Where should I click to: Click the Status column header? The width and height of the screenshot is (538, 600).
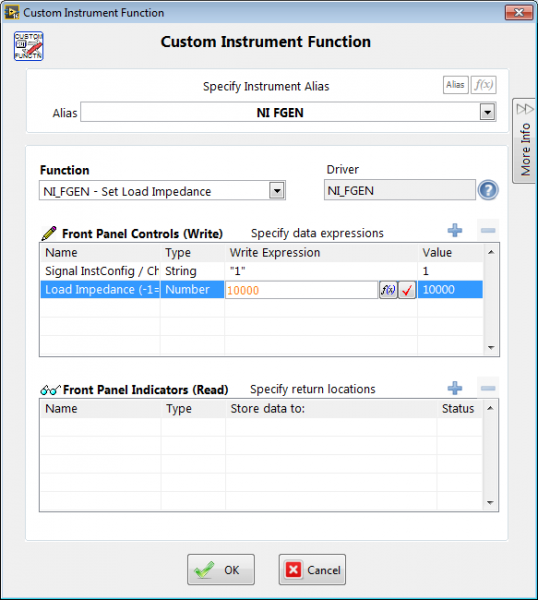pyautogui.click(x=459, y=409)
